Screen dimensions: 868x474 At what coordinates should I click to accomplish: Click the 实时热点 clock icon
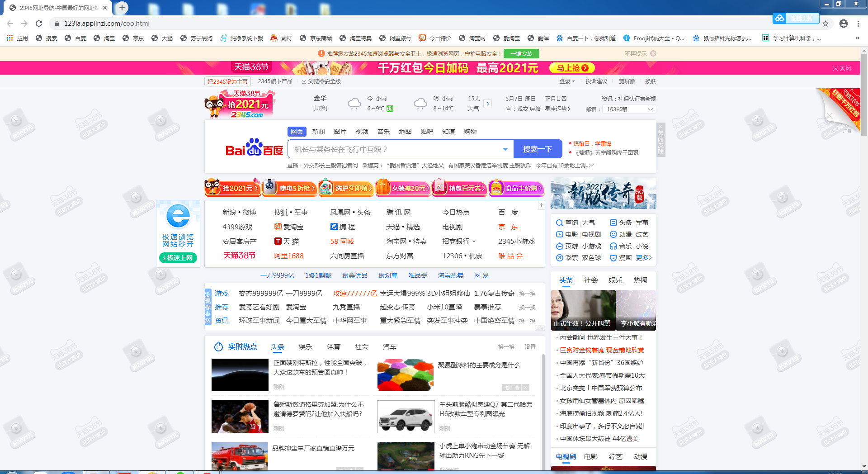(x=218, y=346)
